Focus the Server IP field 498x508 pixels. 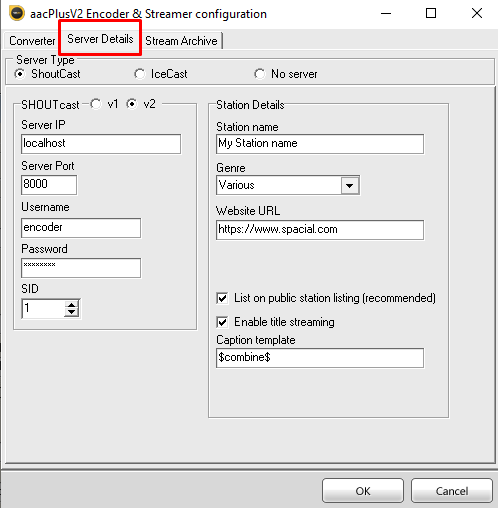point(101,144)
